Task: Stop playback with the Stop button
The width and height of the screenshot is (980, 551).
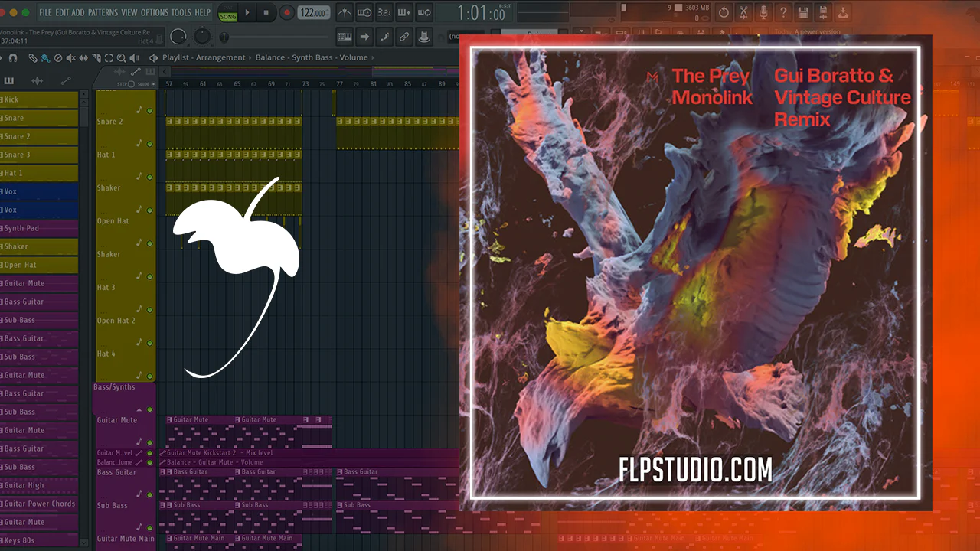Action: tap(266, 13)
